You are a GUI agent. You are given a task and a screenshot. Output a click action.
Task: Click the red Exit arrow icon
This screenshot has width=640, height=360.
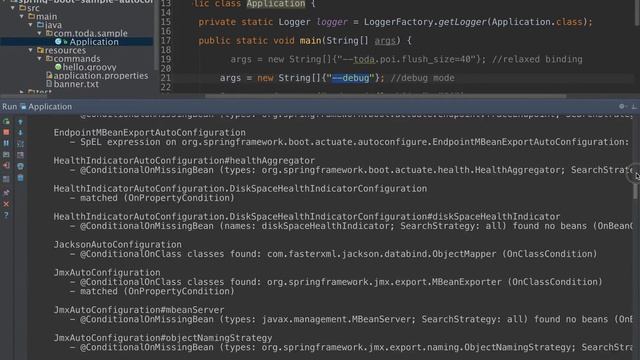coord(6,166)
